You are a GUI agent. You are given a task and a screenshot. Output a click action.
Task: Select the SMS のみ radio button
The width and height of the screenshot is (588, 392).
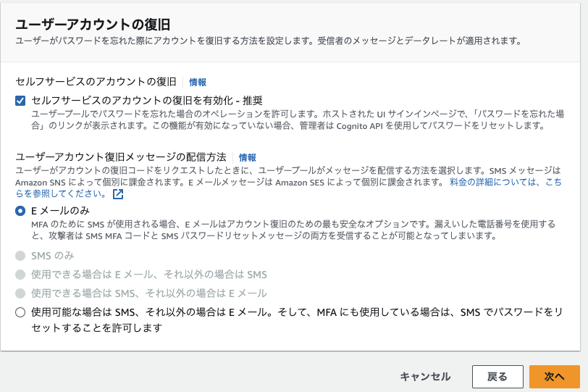[x=20, y=256]
